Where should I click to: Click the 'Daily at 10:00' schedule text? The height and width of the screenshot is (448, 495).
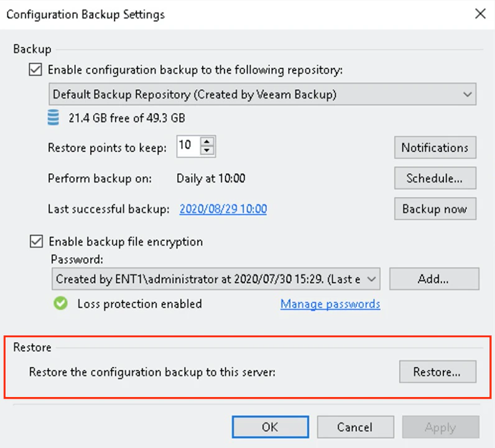(211, 179)
